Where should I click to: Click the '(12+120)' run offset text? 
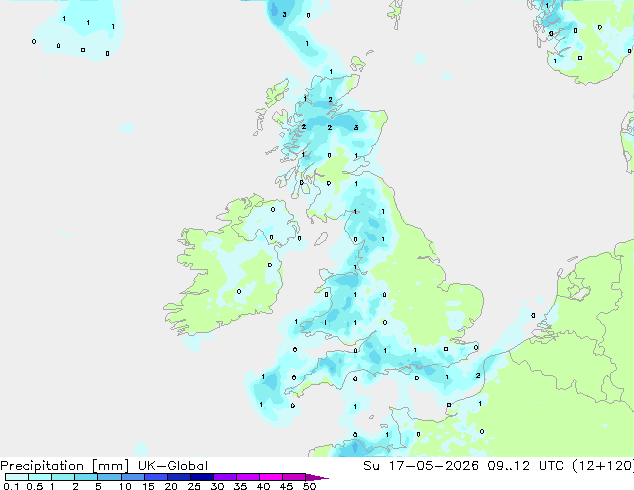603,466
